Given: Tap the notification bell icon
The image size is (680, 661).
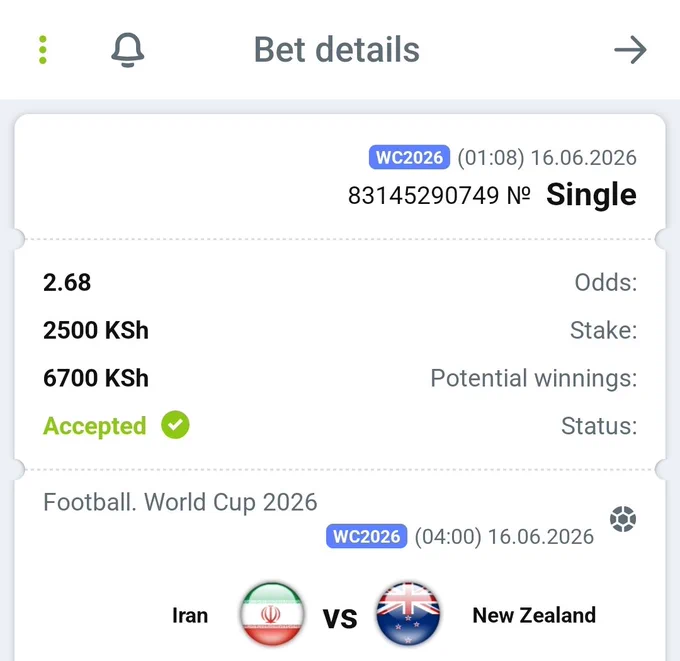Looking at the screenshot, I should click(x=128, y=50).
